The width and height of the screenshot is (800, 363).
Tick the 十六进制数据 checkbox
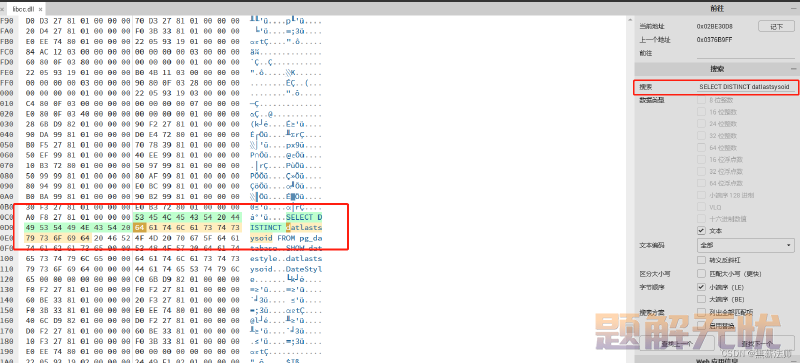701,219
